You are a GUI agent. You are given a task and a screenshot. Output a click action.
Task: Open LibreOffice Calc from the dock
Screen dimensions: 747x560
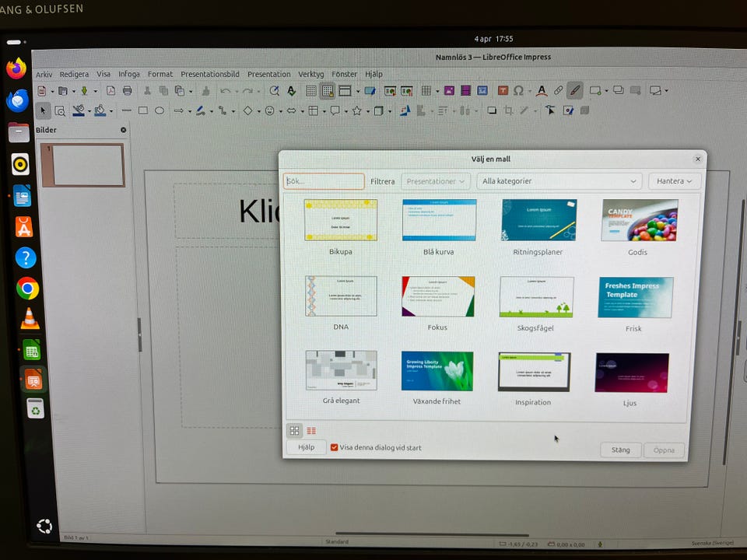(x=31, y=350)
